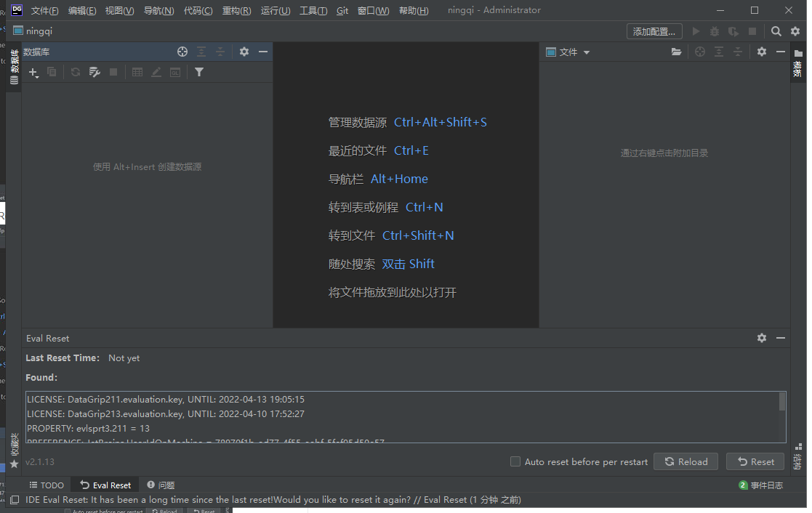The height and width of the screenshot is (513, 812).
Task: Click the refresh icon in database toolbar
Action: (x=76, y=72)
